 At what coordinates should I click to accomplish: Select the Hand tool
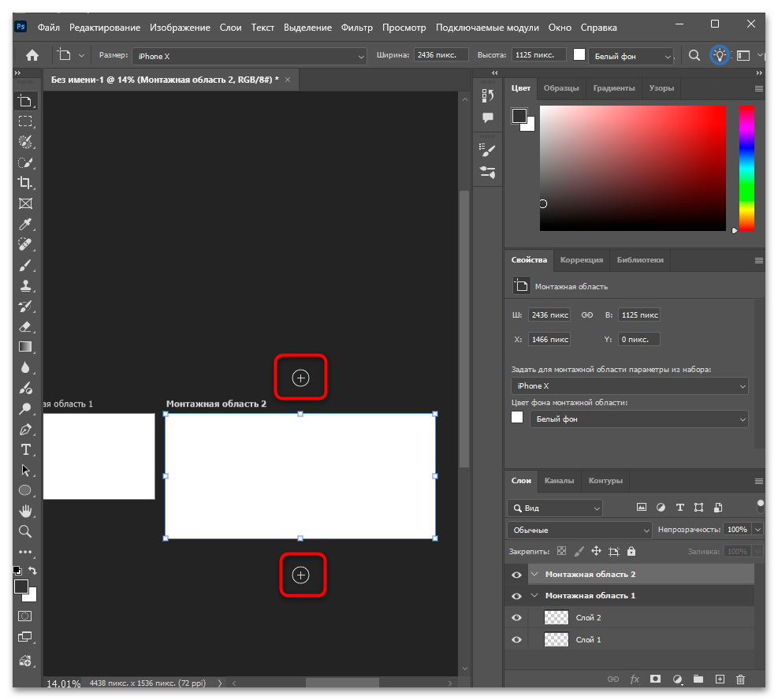coord(25,511)
